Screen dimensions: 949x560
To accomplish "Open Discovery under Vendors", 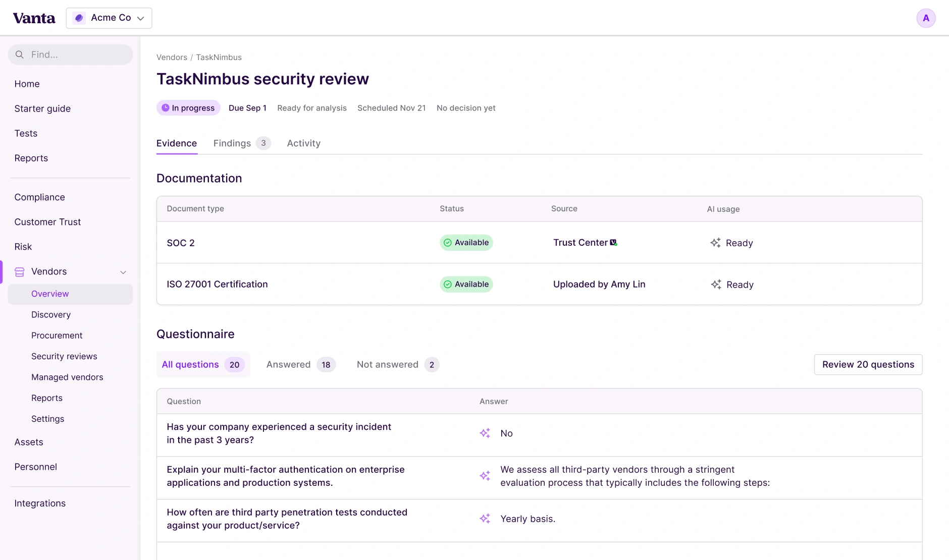I will pyautogui.click(x=51, y=315).
